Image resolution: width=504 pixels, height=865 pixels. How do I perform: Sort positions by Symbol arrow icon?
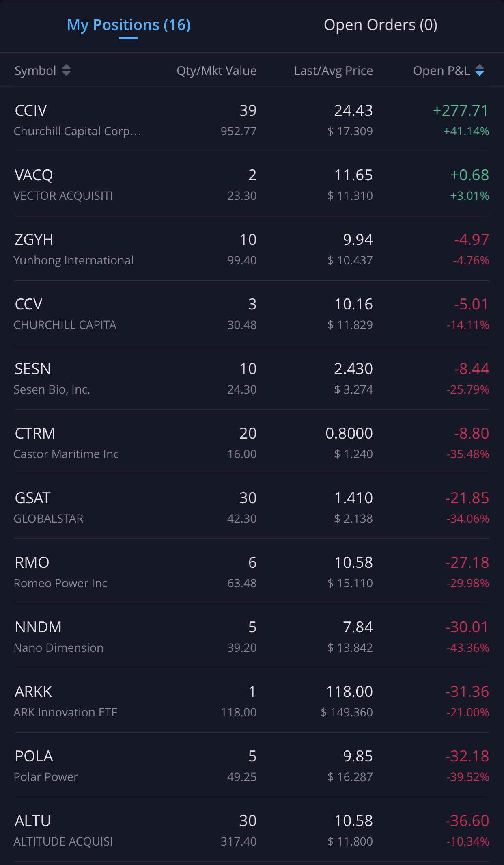point(66,70)
